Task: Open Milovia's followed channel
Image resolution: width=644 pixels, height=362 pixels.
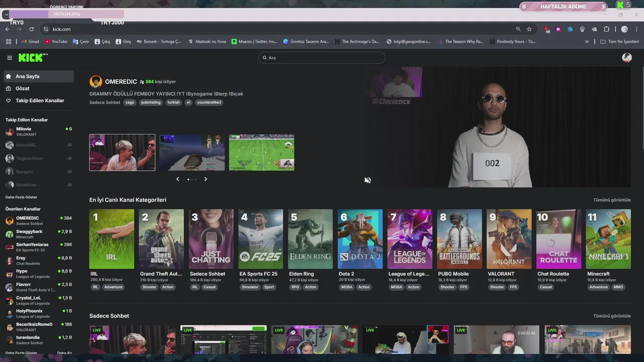Action: (x=39, y=132)
